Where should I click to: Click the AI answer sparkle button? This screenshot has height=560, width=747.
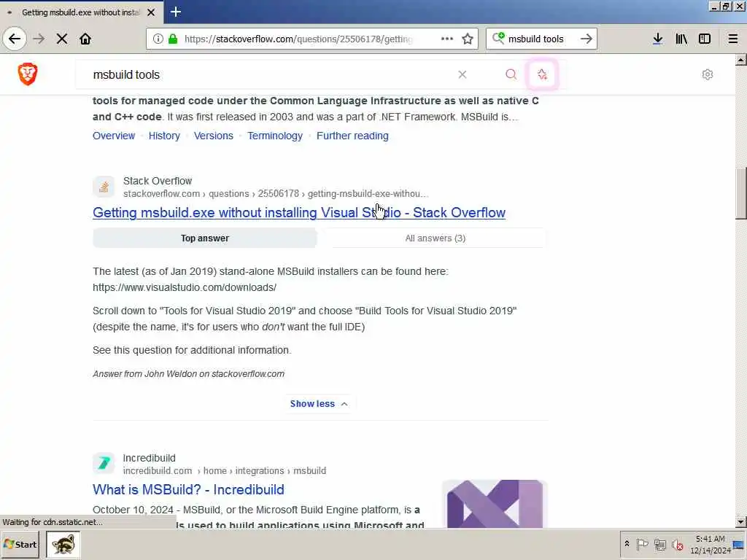pyautogui.click(x=542, y=74)
